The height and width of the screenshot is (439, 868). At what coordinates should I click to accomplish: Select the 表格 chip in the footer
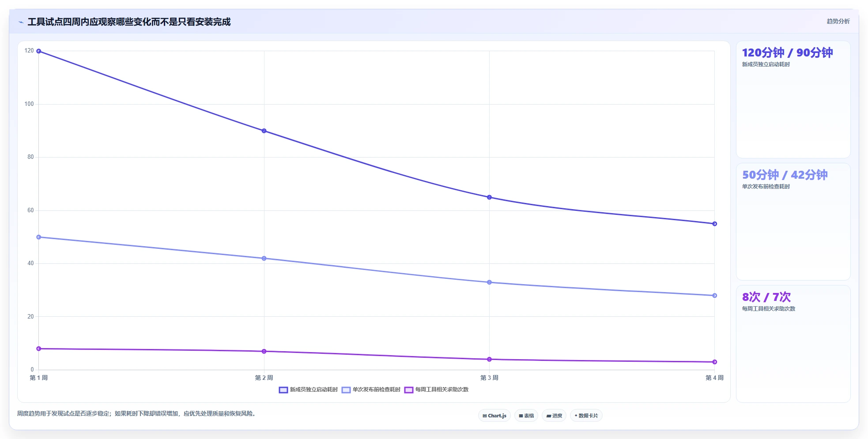point(526,416)
